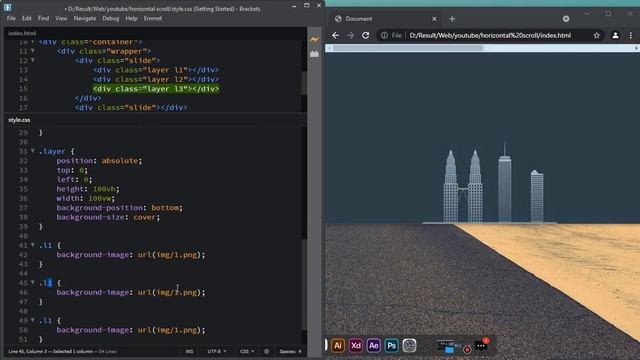Collapse the wrapper div on line 11
Viewport: 640px width, 360px height.
point(33,51)
